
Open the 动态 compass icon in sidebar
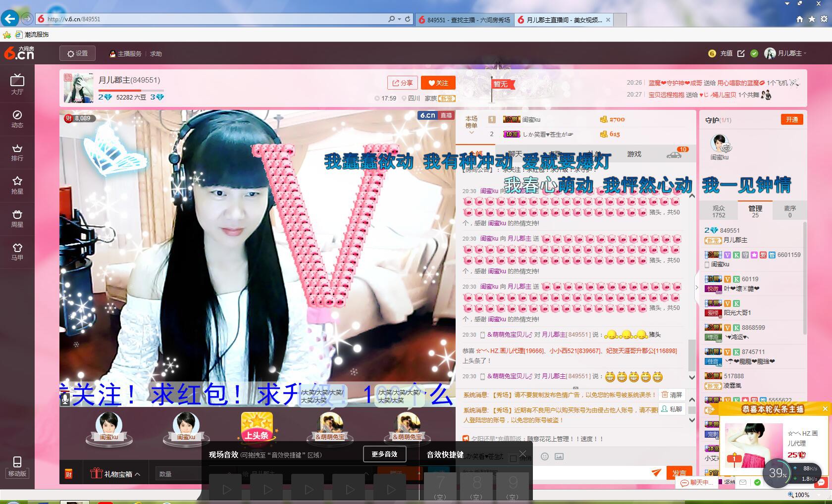click(17, 118)
